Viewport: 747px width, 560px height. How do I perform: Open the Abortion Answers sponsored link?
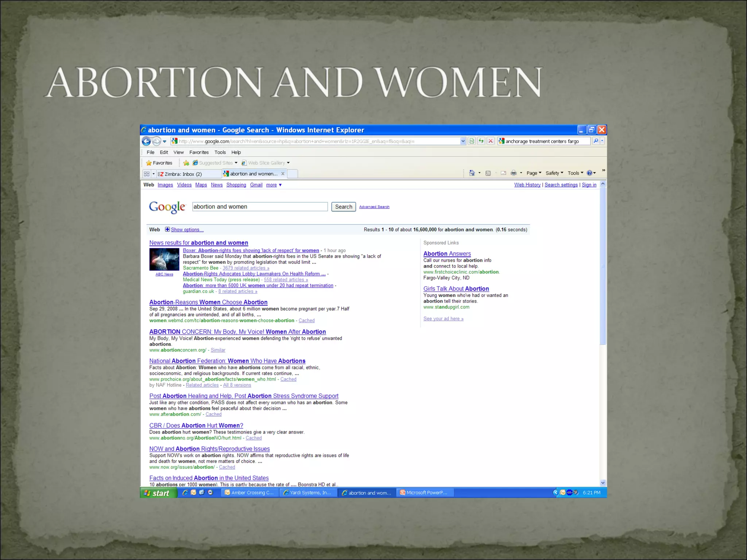click(447, 253)
